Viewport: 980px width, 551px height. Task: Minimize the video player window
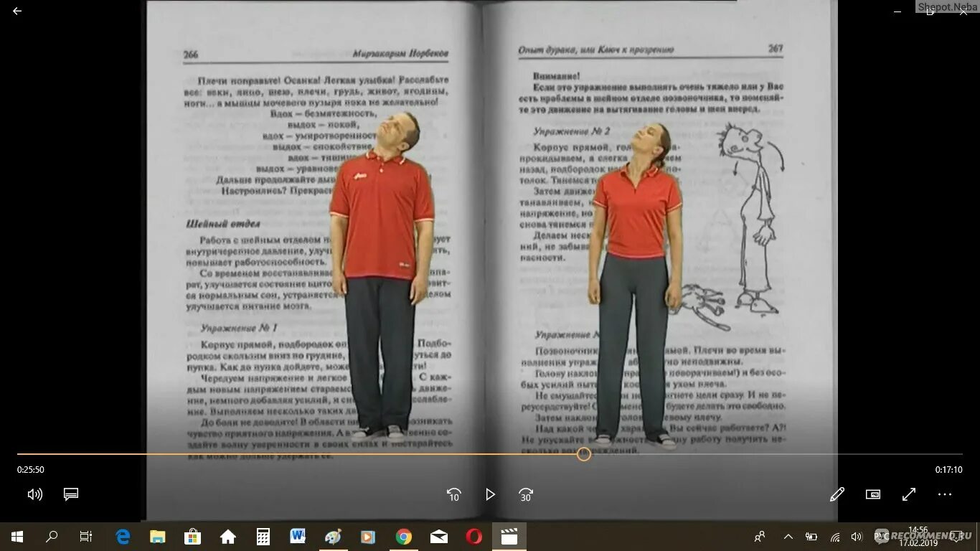click(x=897, y=11)
